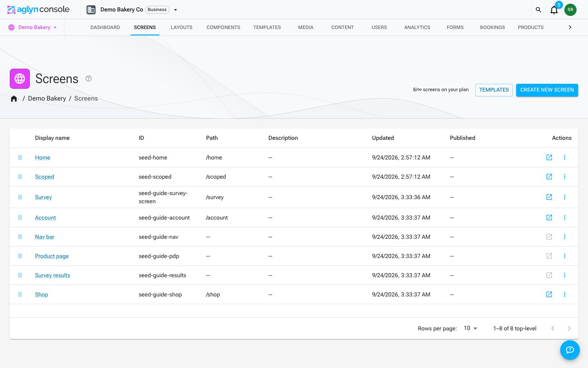Screen dimensions: 588x368
Task: Open Home screen in new tab icon
Action: (x=549, y=157)
